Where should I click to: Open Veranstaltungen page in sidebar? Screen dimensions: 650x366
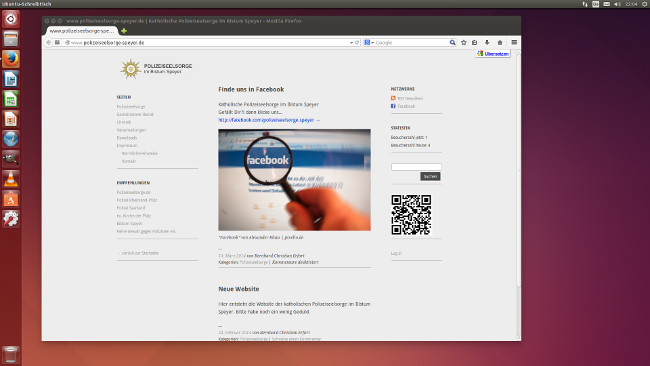pos(131,130)
